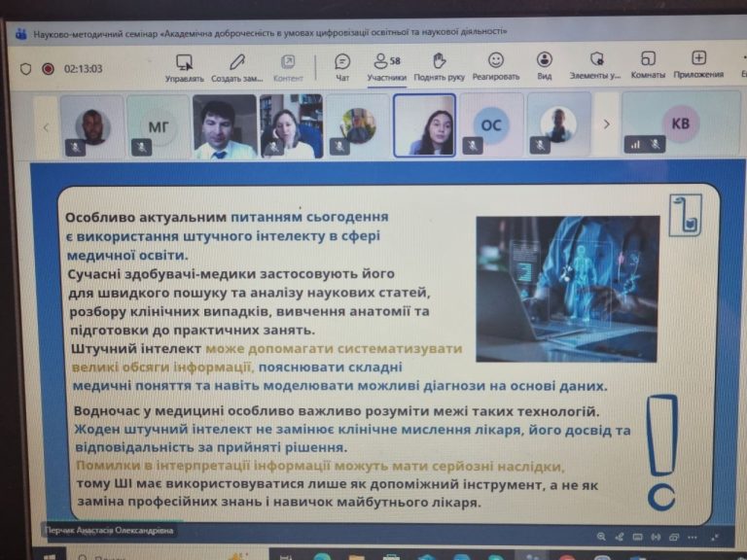Click the captions rectangle icon below slide
This screenshot has width=747, height=560.
(x=637, y=537)
